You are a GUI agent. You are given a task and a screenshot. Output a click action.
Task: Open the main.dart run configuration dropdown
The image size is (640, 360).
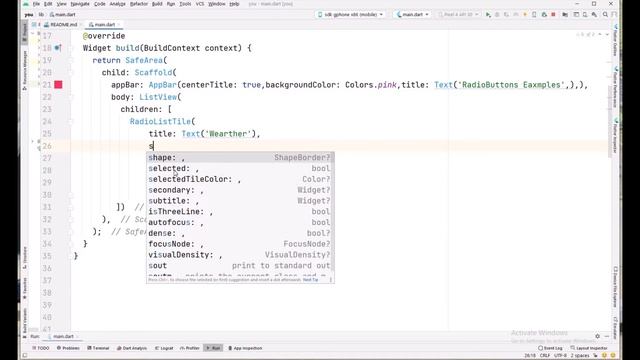412,15
